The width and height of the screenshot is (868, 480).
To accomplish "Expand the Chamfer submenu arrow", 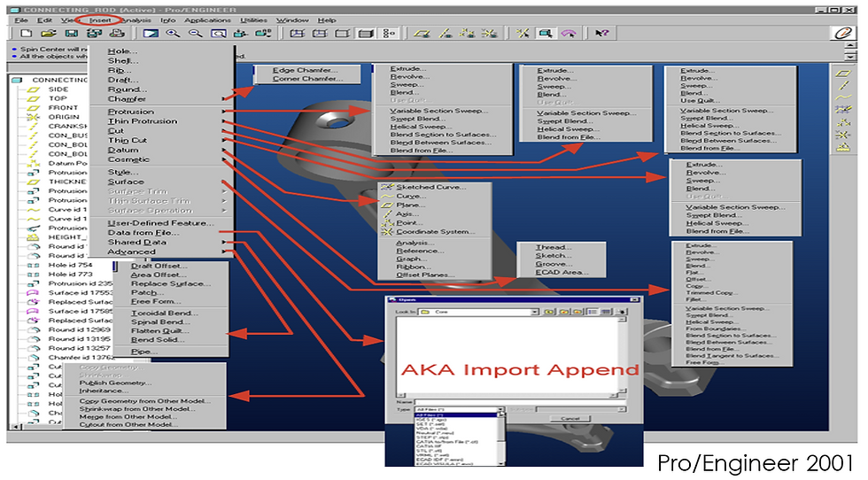I will tap(224, 99).
